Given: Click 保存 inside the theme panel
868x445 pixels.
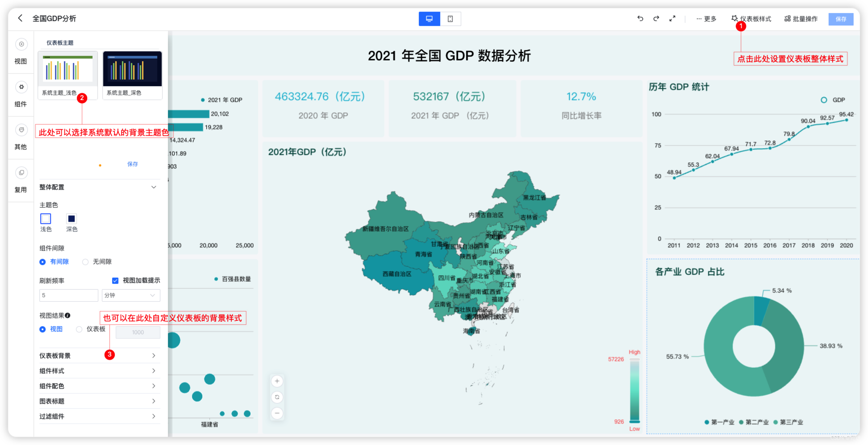Looking at the screenshot, I should tap(133, 164).
